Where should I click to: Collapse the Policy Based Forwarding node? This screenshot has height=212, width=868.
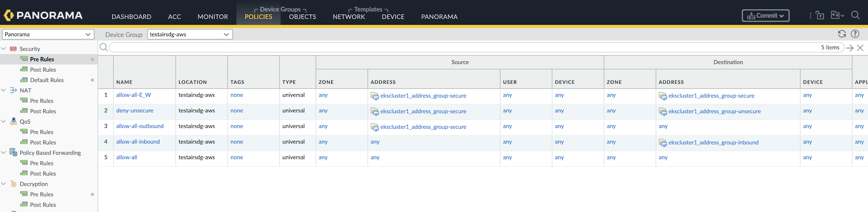[x=4, y=153]
